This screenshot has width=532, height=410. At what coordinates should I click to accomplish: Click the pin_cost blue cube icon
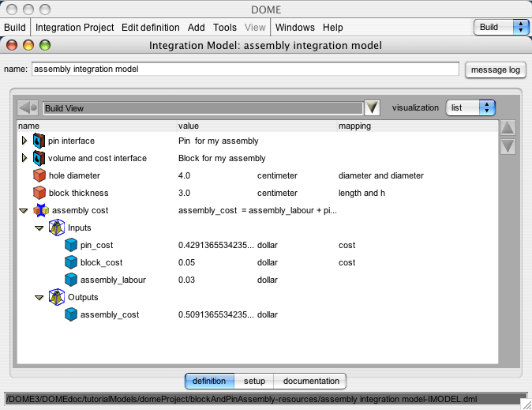tap(71, 245)
